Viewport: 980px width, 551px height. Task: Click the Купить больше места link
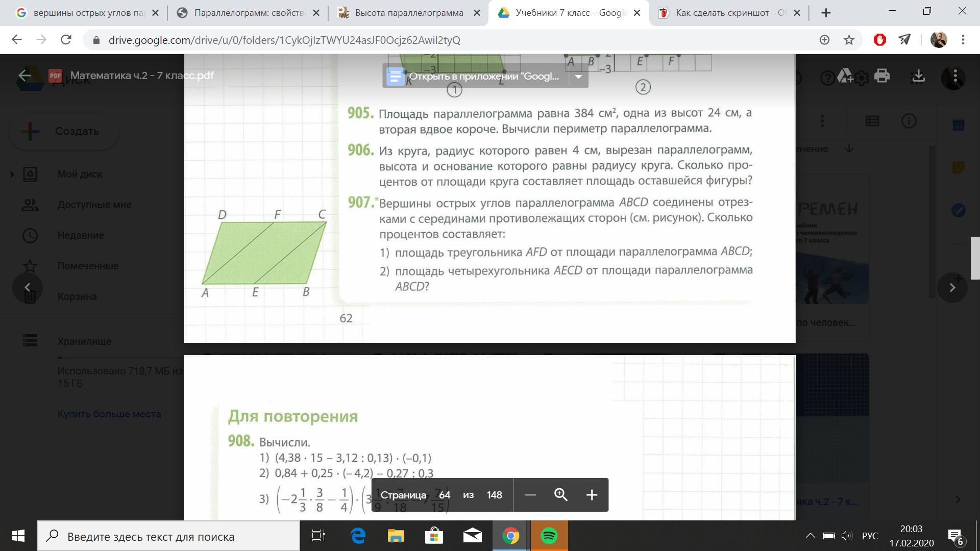[109, 414]
